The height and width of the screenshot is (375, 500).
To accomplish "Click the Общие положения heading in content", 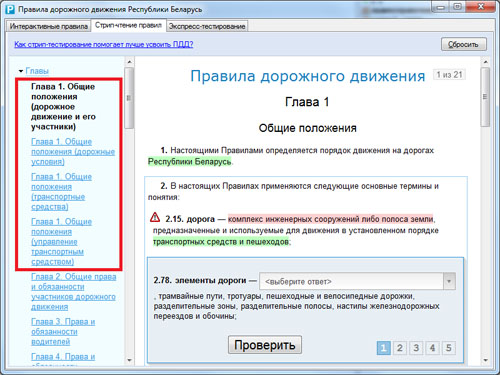I will click(307, 128).
